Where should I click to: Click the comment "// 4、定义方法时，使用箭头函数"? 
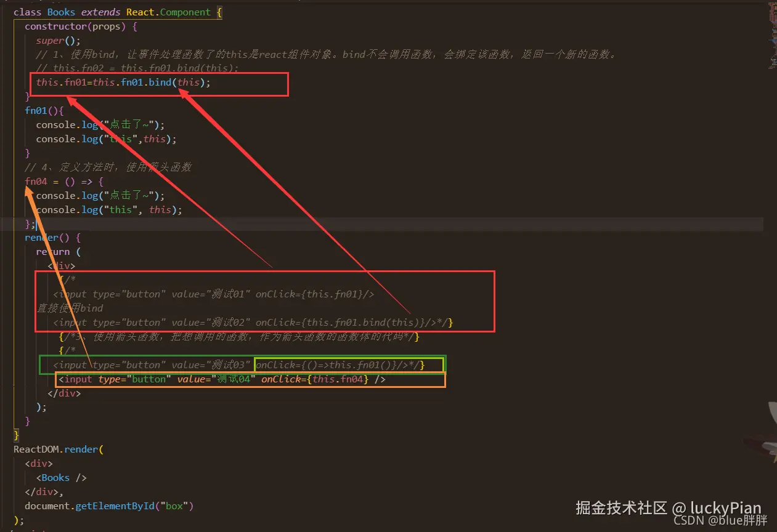pyautogui.click(x=108, y=167)
